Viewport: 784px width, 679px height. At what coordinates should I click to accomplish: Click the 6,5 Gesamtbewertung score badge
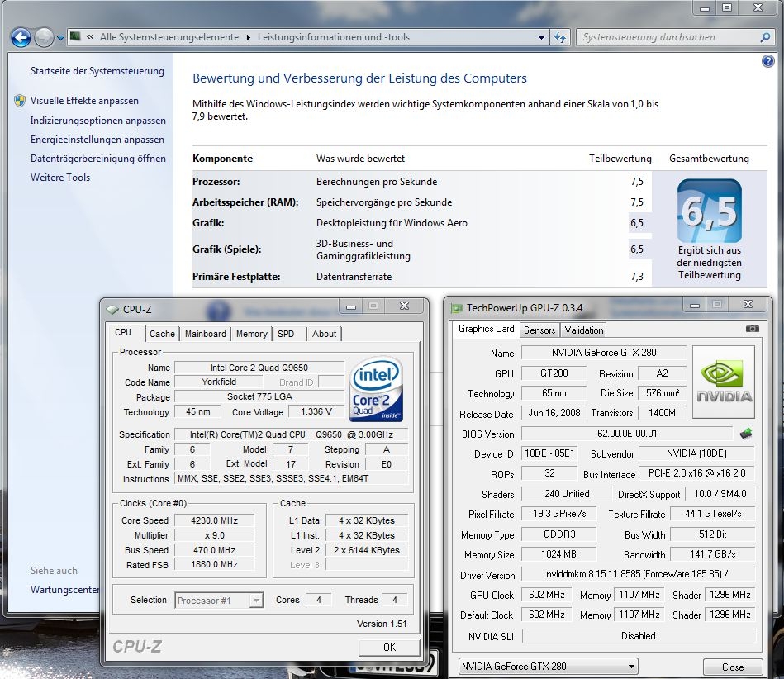point(709,211)
